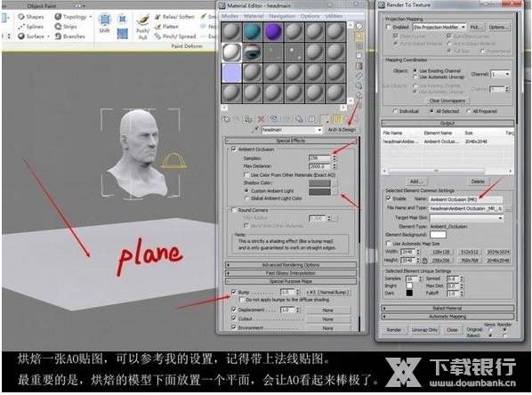The image size is (532, 395).
Task: Click the Make Material Copy icon
Action: (273, 119)
